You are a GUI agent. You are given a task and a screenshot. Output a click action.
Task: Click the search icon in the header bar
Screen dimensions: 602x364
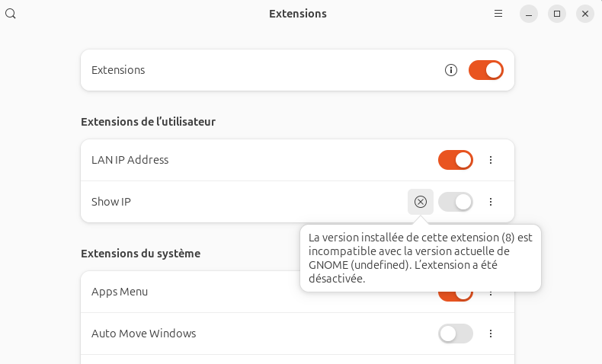click(11, 14)
